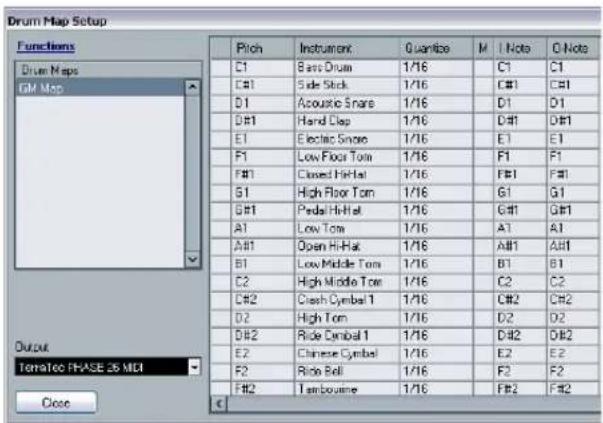Click I-Note cell for Bass Drum
Screen dimensions: 603x423
click(x=520, y=68)
